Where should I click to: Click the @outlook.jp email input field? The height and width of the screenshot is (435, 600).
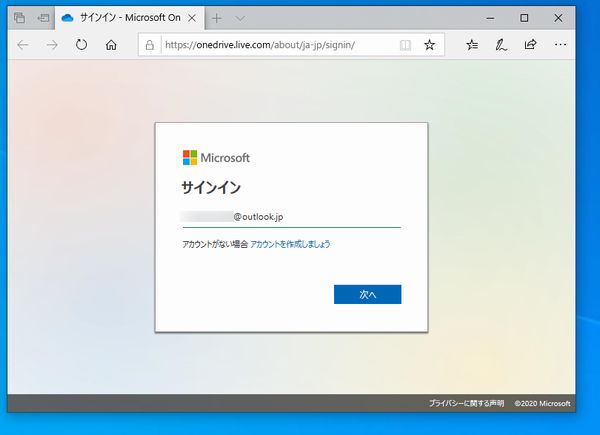click(292, 217)
